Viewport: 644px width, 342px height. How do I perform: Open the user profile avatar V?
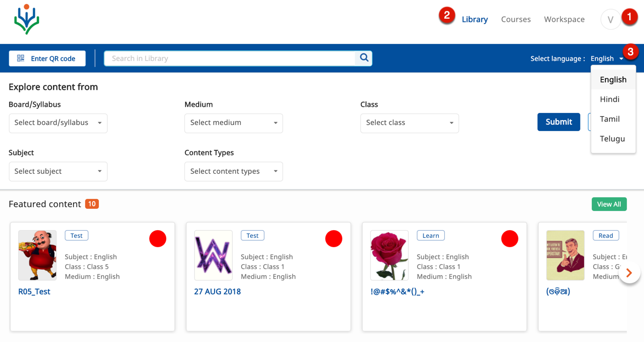(610, 20)
